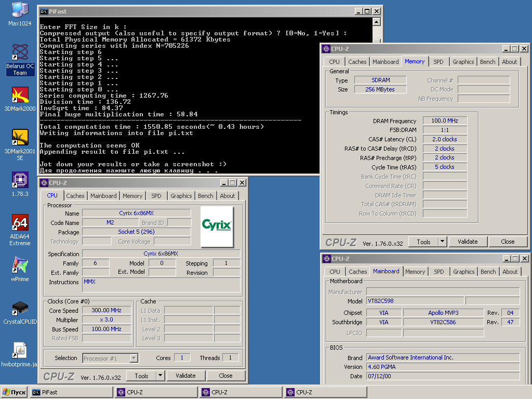Select CPU tab in CPU-Z Memory window

pos(334,62)
